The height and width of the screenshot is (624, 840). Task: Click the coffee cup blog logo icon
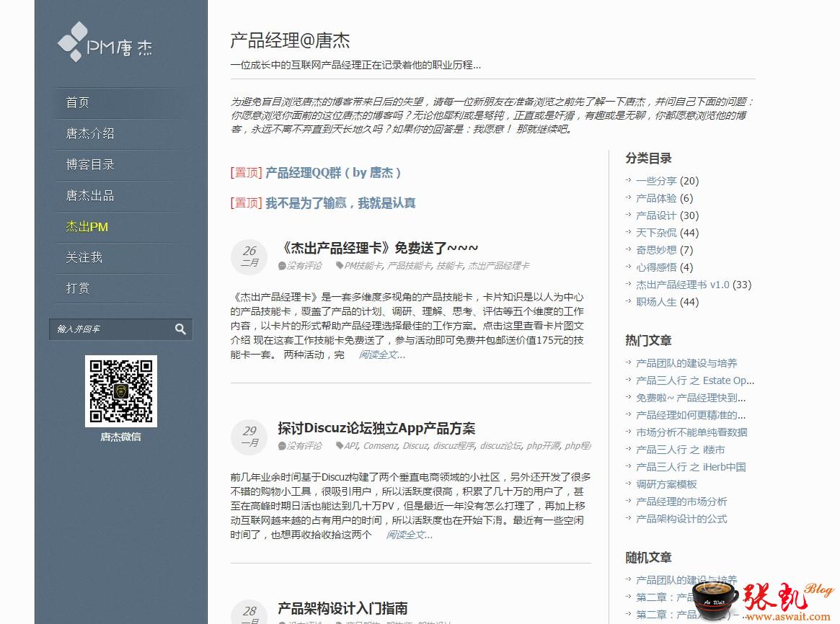point(716,600)
